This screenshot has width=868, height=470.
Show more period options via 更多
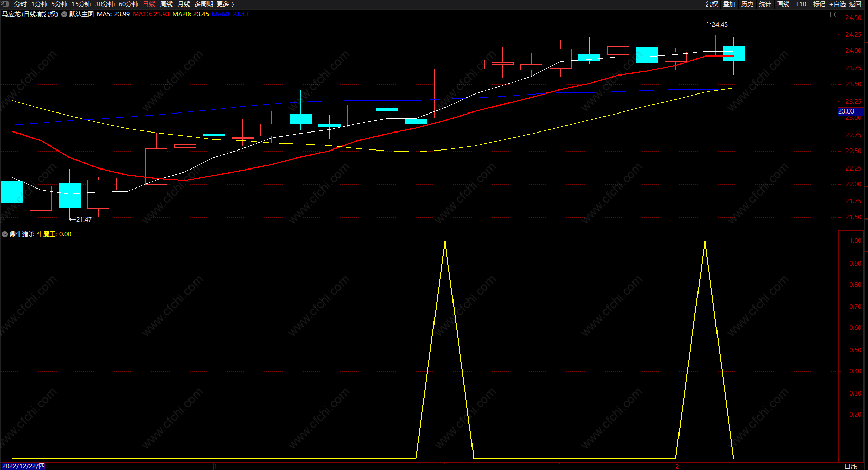[x=225, y=4]
